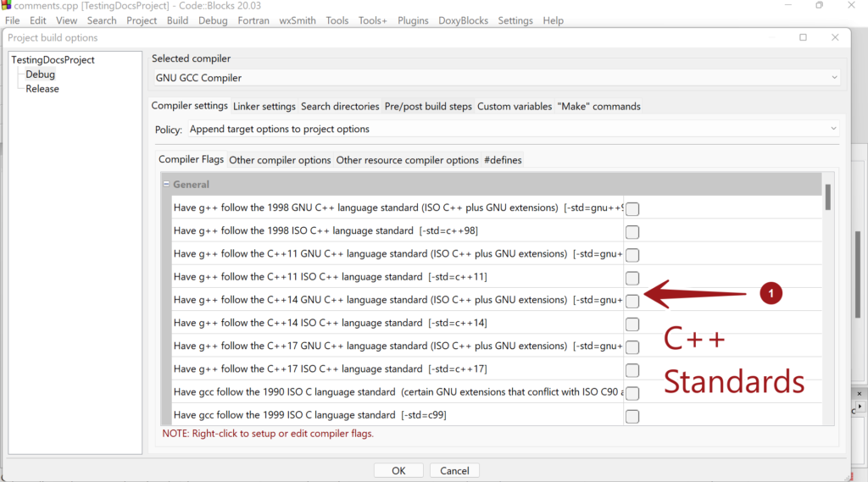The height and width of the screenshot is (482, 868).
Task: Switch to Linker settings tab
Action: 264,107
